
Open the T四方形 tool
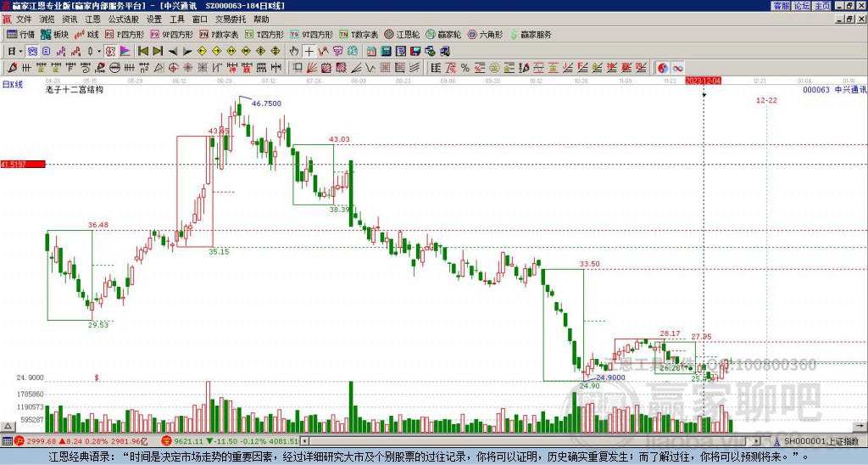(264, 34)
